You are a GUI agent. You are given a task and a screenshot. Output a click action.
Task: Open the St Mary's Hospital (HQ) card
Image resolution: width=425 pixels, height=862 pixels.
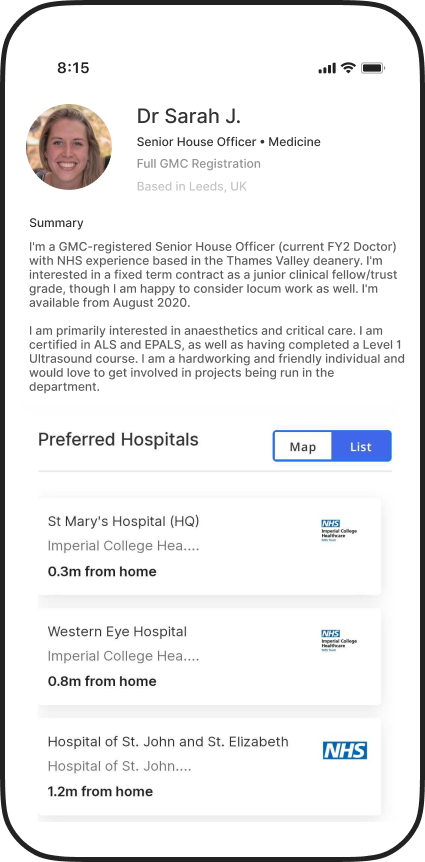point(209,546)
